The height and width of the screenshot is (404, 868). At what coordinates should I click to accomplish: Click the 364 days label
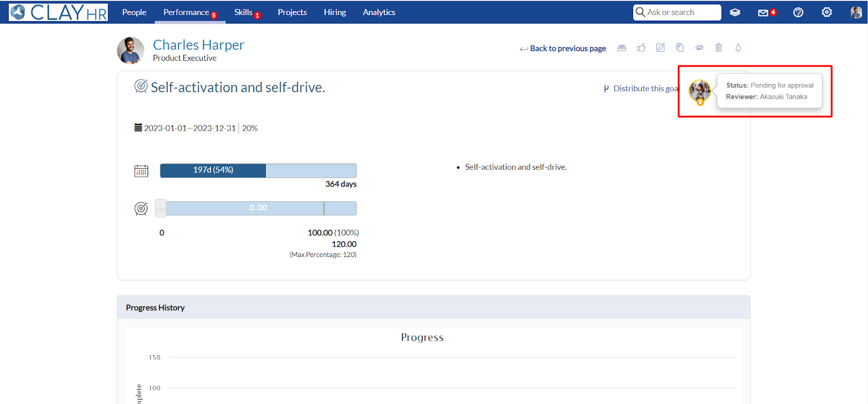[341, 184]
